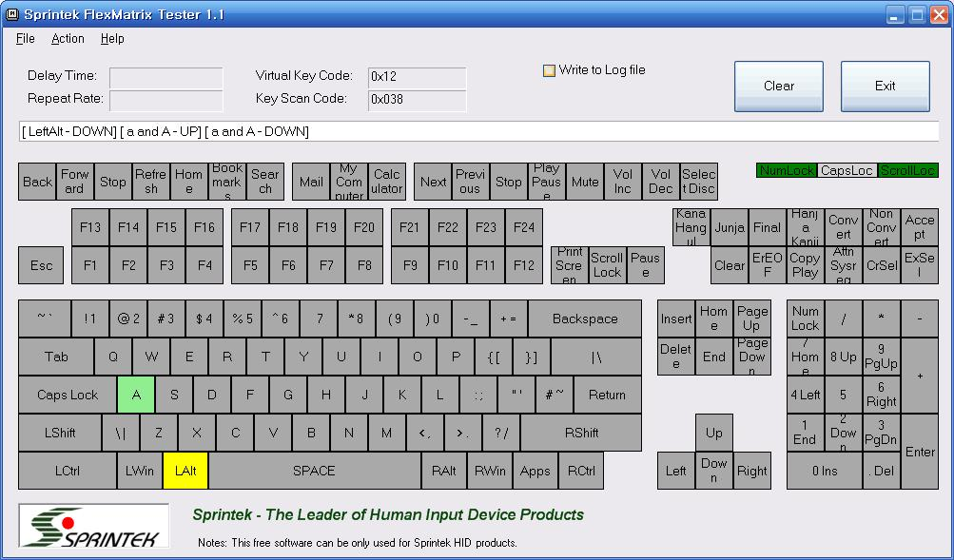Click the Mute key

584,182
